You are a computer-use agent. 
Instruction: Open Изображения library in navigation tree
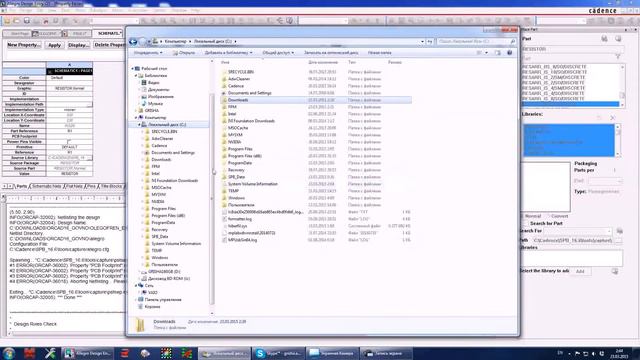[x=161, y=97]
